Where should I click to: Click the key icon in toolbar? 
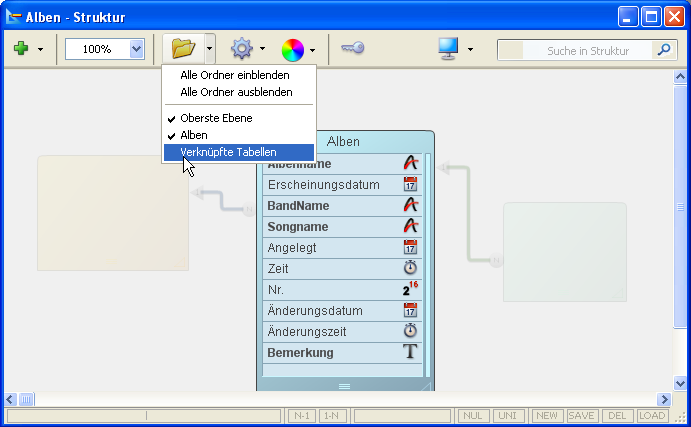coord(353,48)
